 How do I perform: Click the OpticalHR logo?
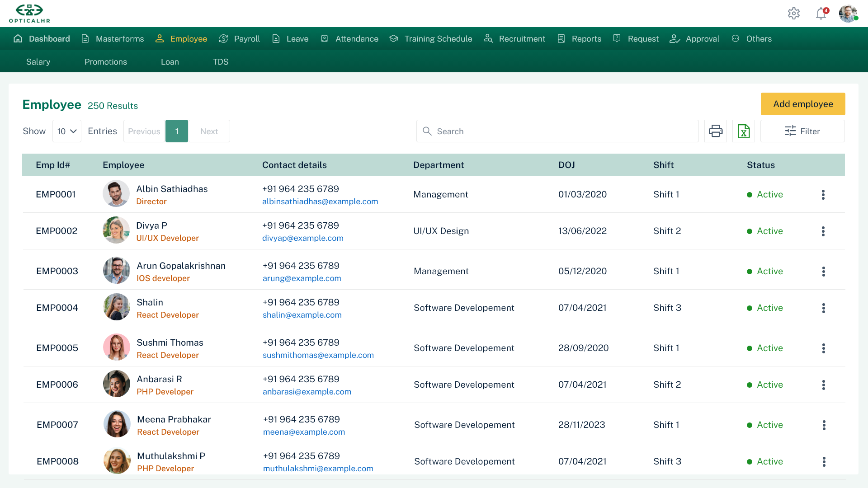tap(30, 14)
